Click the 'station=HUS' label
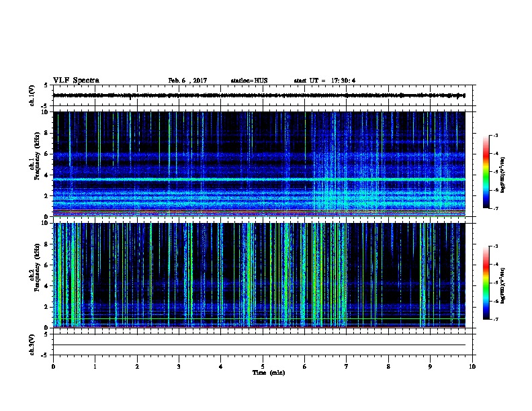 [x=249, y=81]
